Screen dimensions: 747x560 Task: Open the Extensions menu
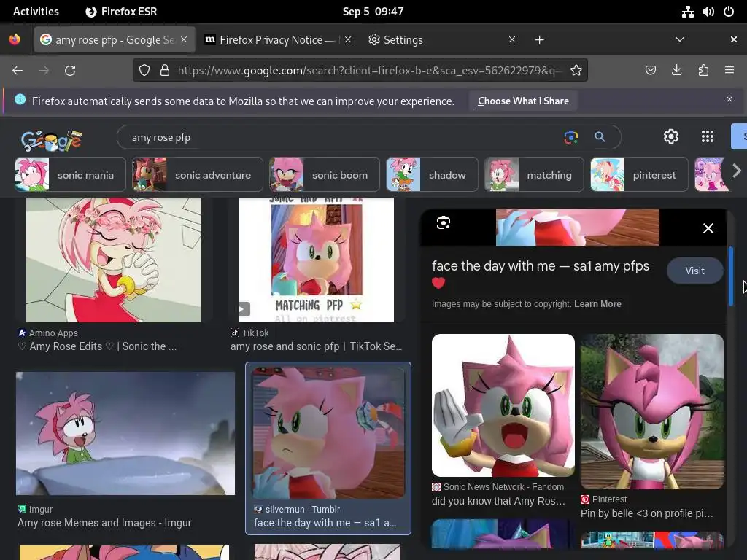coord(703,71)
